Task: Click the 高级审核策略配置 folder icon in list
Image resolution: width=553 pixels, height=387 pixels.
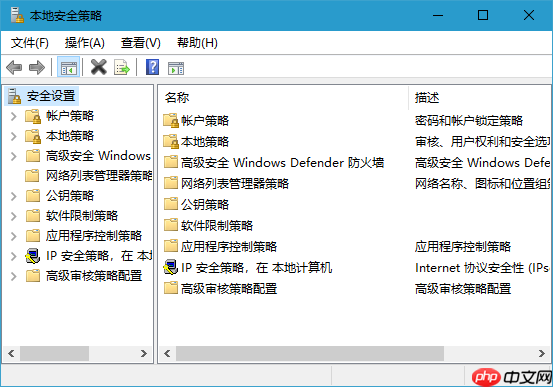Action: coord(171,289)
